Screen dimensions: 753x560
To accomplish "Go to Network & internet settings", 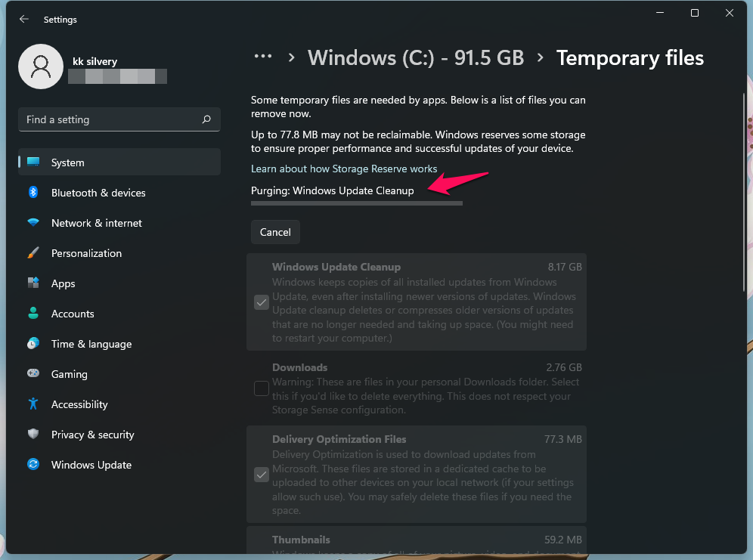I will click(x=119, y=223).
